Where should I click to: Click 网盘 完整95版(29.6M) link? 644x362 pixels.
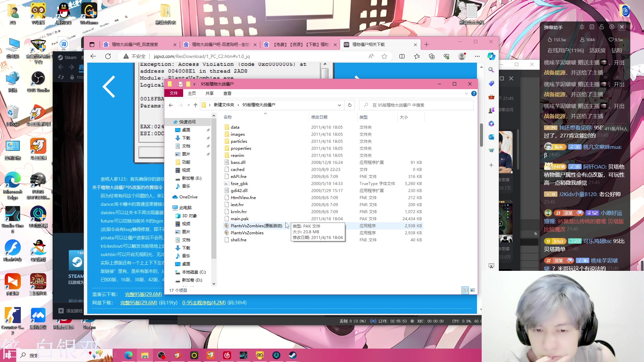pos(139,303)
